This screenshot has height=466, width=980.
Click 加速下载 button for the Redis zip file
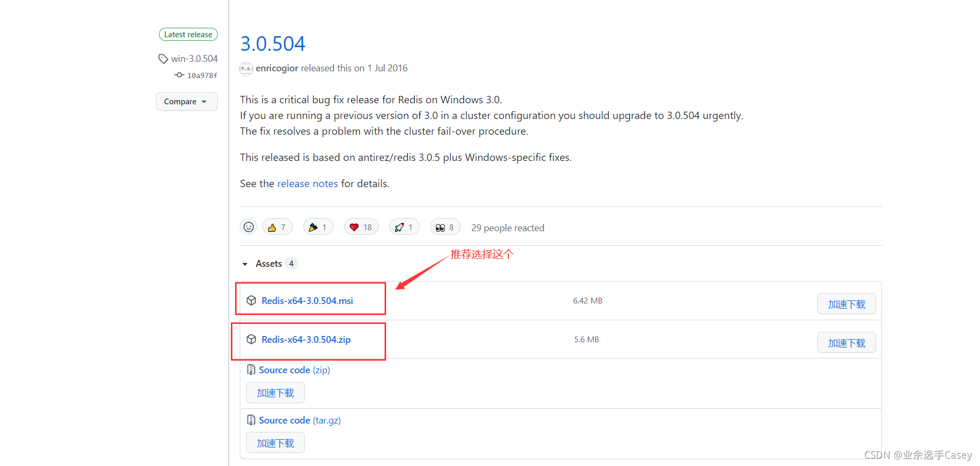pos(846,343)
